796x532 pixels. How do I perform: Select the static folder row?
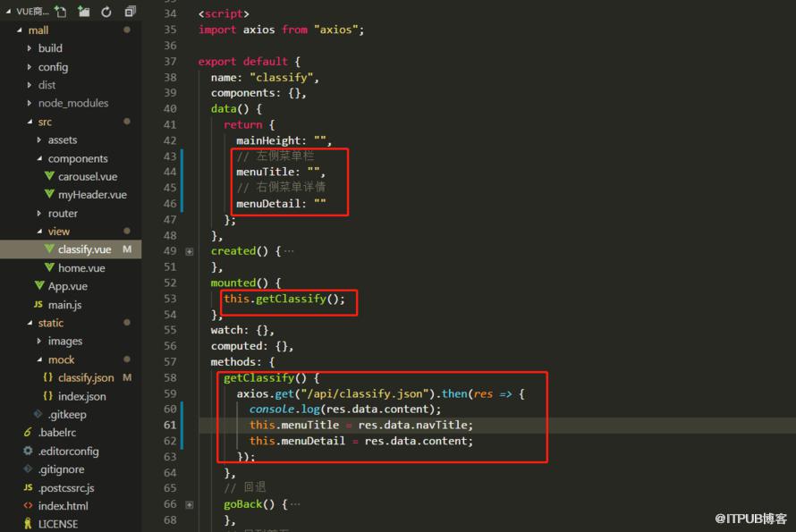(x=71, y=323)
